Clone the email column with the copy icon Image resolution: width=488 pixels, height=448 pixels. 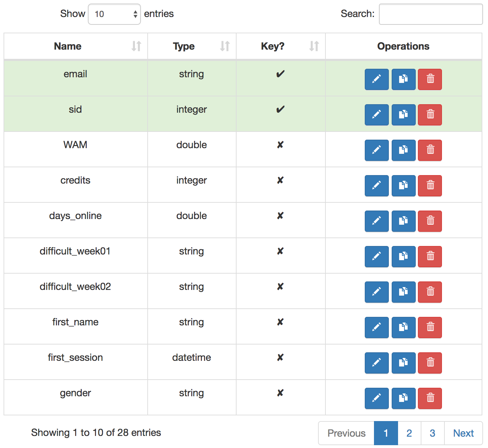(x=403, y=79)
